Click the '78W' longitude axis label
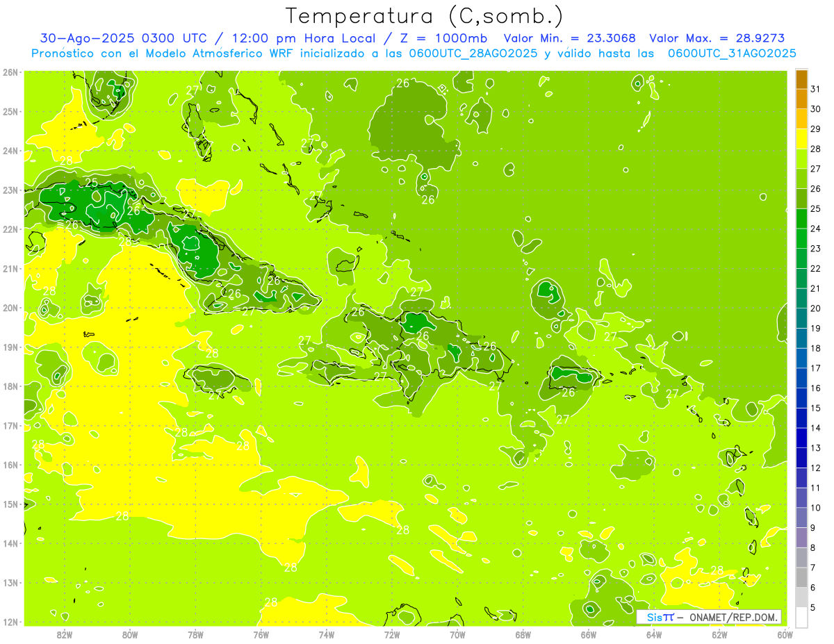Viewport: 834px width, 644px height. coord(195,634)
